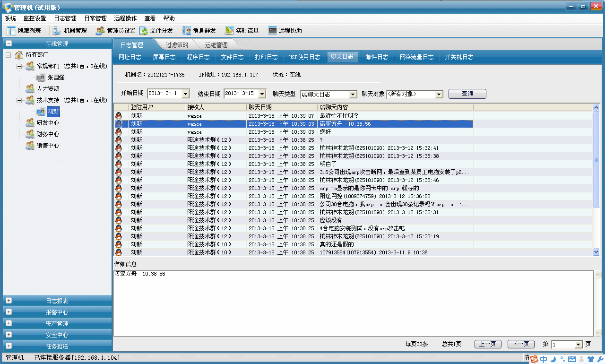Open the USB使用日志 sub-tab

[304, 57]
